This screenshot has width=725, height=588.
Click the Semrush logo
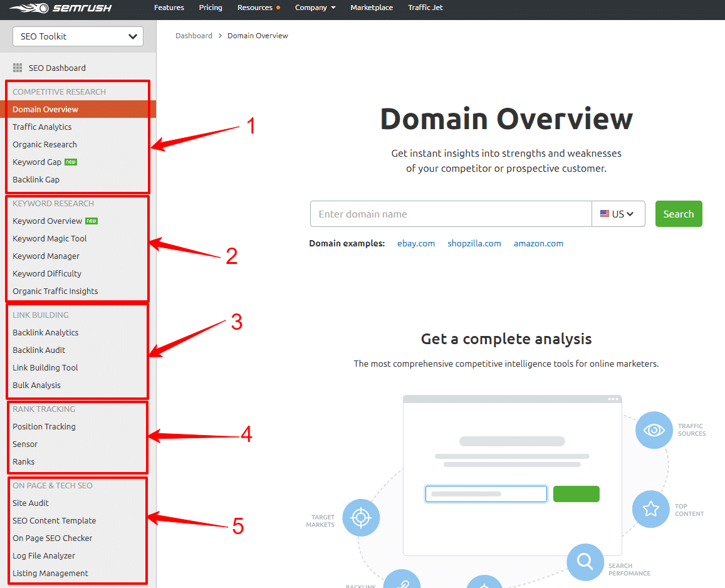click(x=61, y=8)
